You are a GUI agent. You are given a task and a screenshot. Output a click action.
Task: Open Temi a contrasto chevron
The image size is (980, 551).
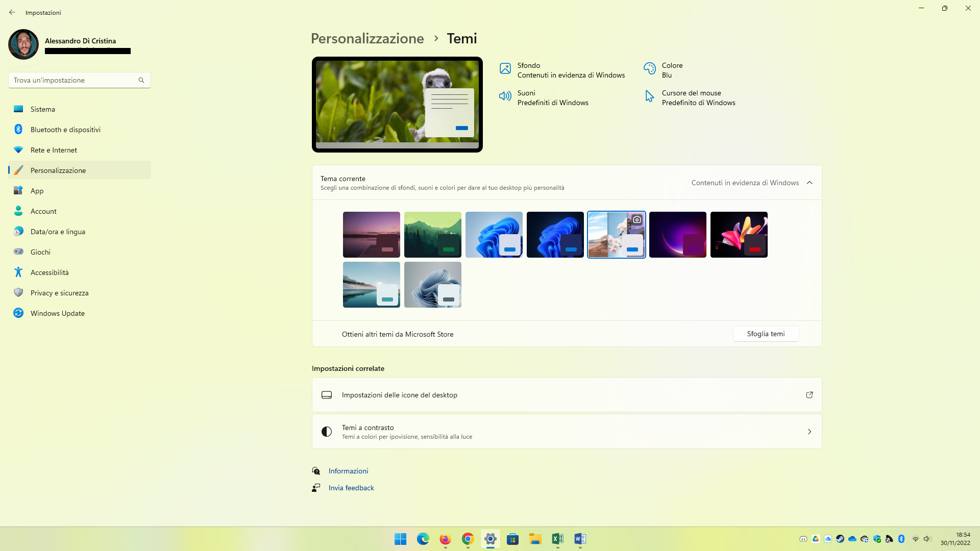(809, 432)
